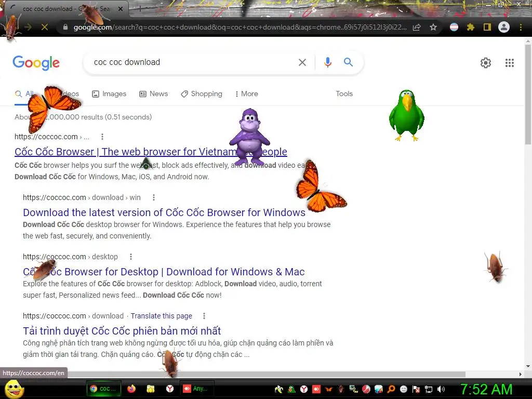Open Google quick settings gear
This screenshot has height=399, width=532.
[486, 63]
